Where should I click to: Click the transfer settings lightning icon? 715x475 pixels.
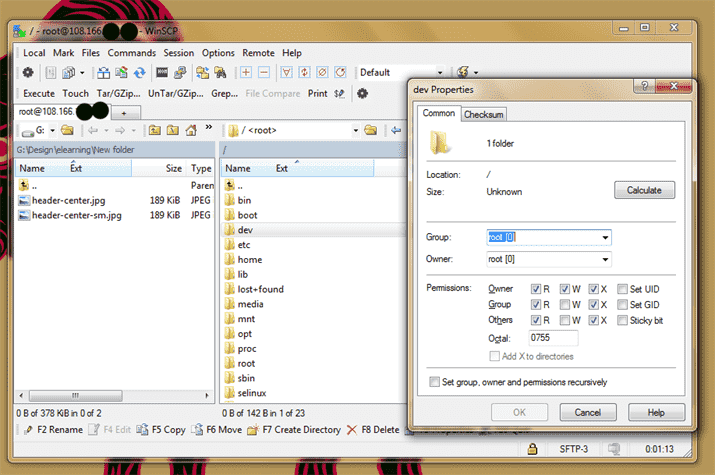pyautogui.click(x=463, y=72)
